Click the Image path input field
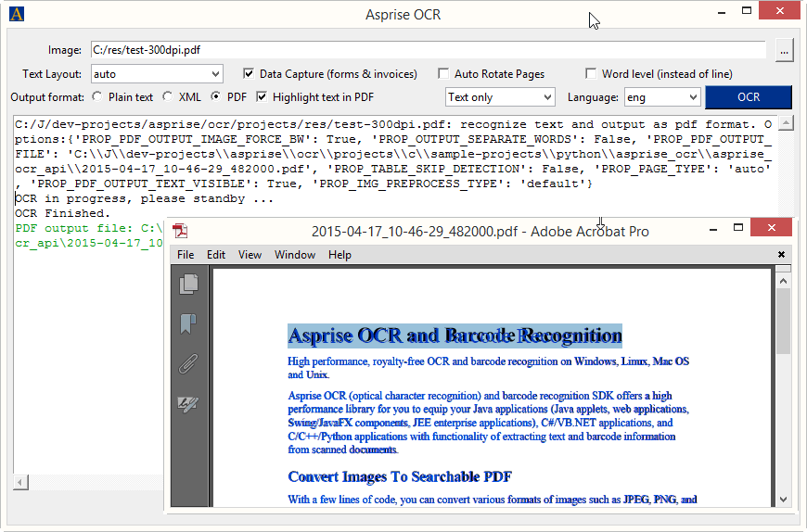This screenshot has height=532, width=807. pyautogui.click(x=429, y=50)
